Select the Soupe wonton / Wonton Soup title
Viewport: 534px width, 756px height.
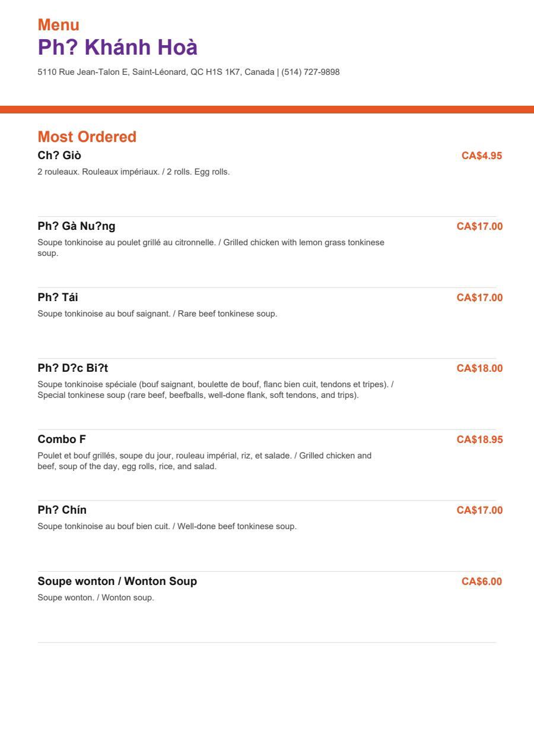(117, 581)
